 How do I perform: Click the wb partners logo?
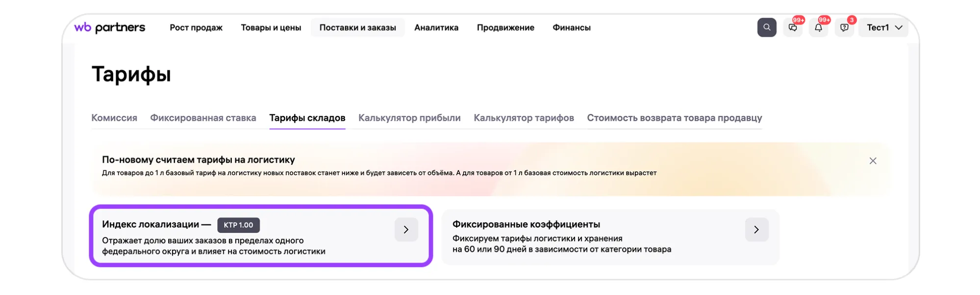click(110, 27)
